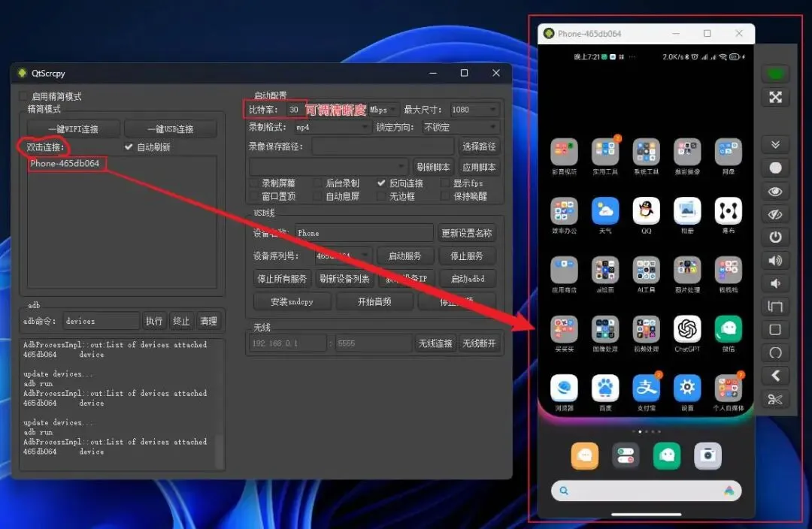This screenshot has width=812, height=529.
Task: Click the wireless IP address field 192.168.0.1
Action: tap(288, 343)
